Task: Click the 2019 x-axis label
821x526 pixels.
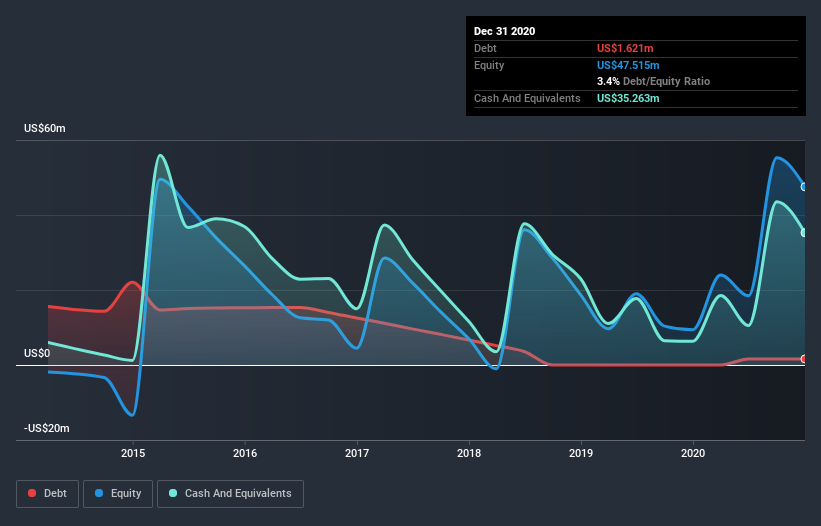Action: point(581,453)
